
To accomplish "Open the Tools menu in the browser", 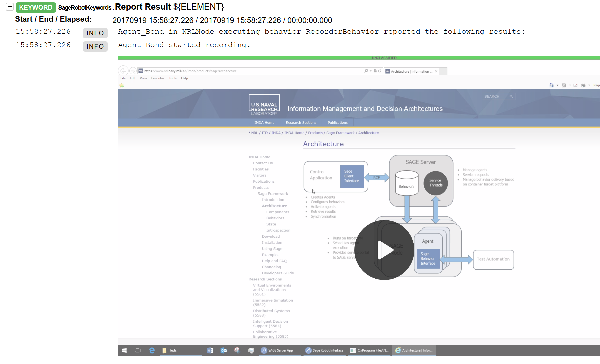I will pyautogui.click(x=173, y=78).
